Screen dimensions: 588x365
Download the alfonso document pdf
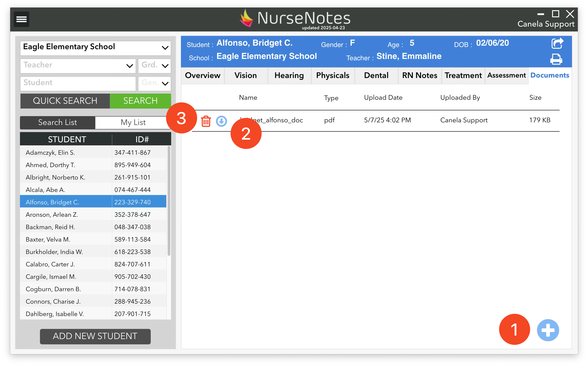(x=221, y=121)
